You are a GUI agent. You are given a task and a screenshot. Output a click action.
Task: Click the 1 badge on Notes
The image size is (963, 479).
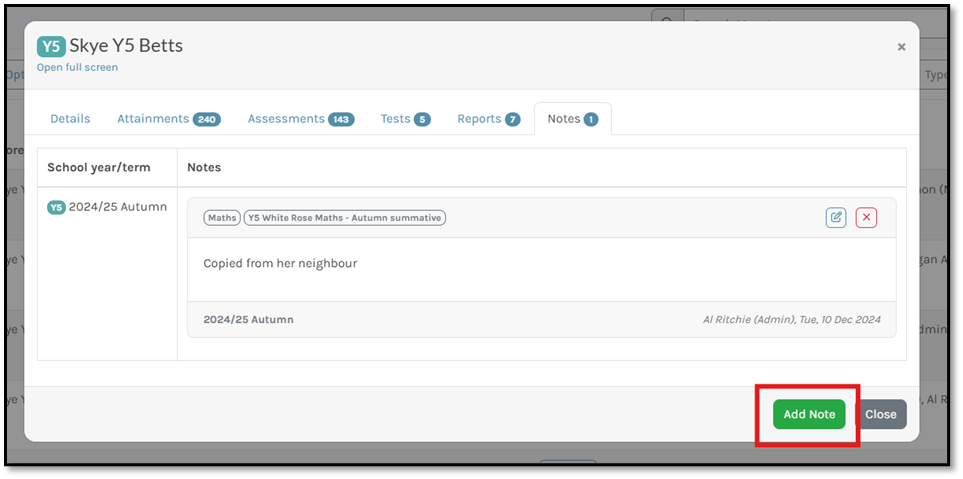click(591, 120)
